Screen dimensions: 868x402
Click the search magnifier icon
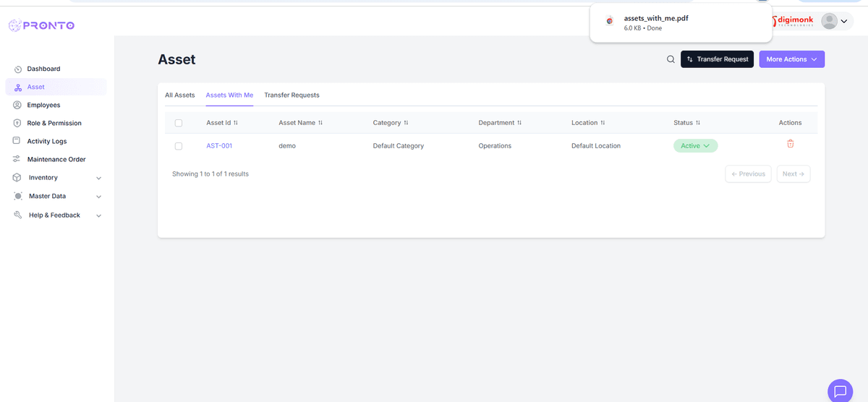671,59
